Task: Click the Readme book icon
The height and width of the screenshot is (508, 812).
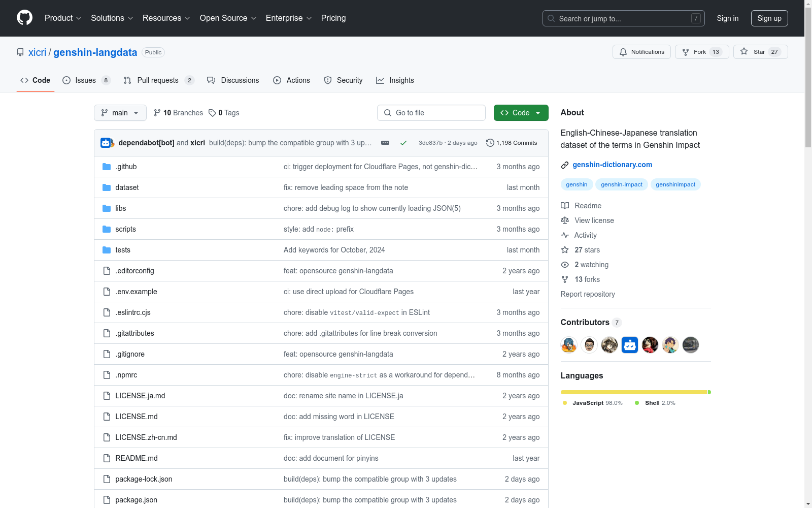Action: click(565, 206)
